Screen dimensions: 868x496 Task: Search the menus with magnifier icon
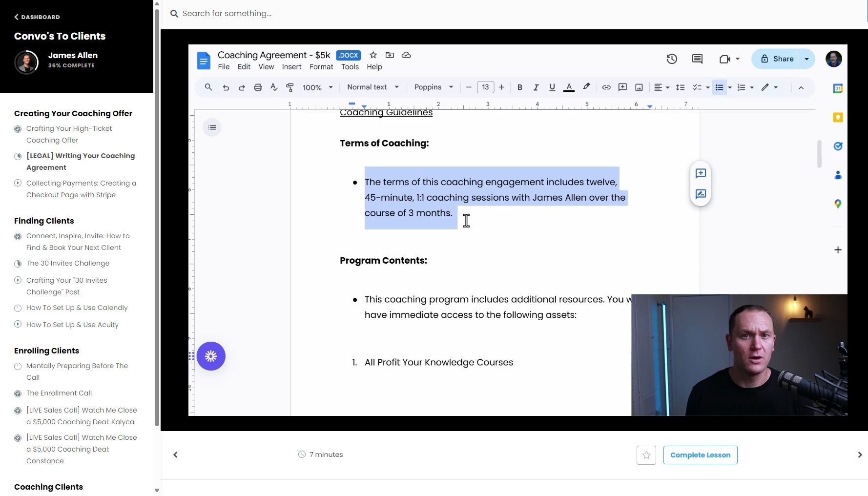tap(208, 87)
